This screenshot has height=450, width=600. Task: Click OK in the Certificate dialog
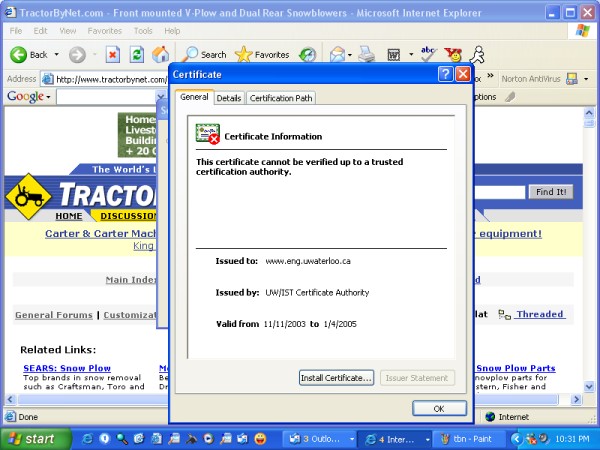pyautogui.click(x=439, y=409)
